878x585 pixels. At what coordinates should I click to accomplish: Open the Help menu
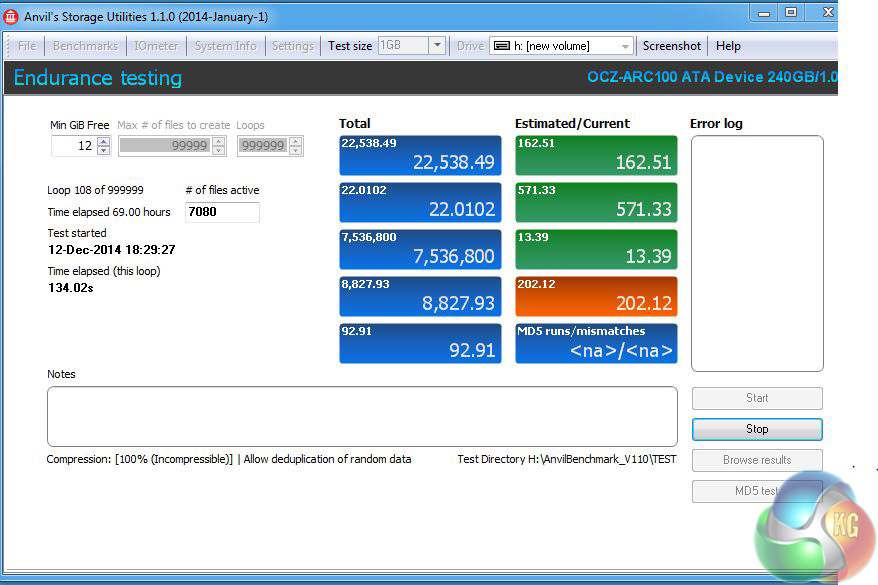coord(728,46)
